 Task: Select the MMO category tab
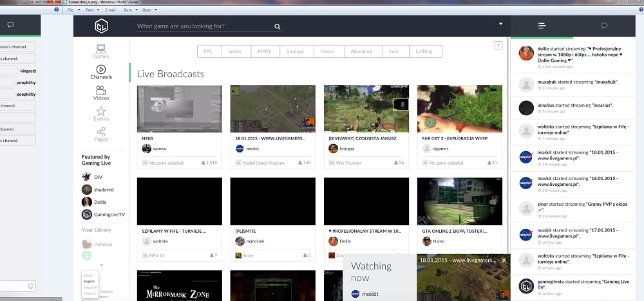coord(264,51)
